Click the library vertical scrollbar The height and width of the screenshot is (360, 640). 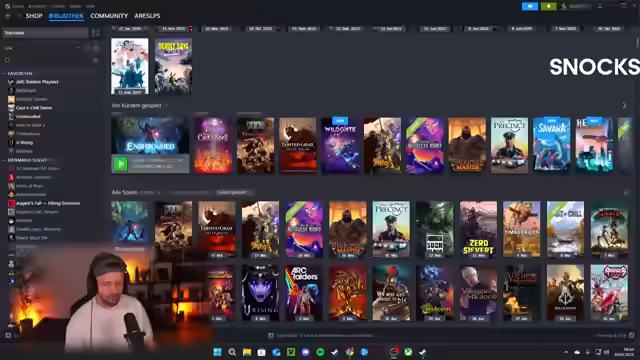pos(637,42)
